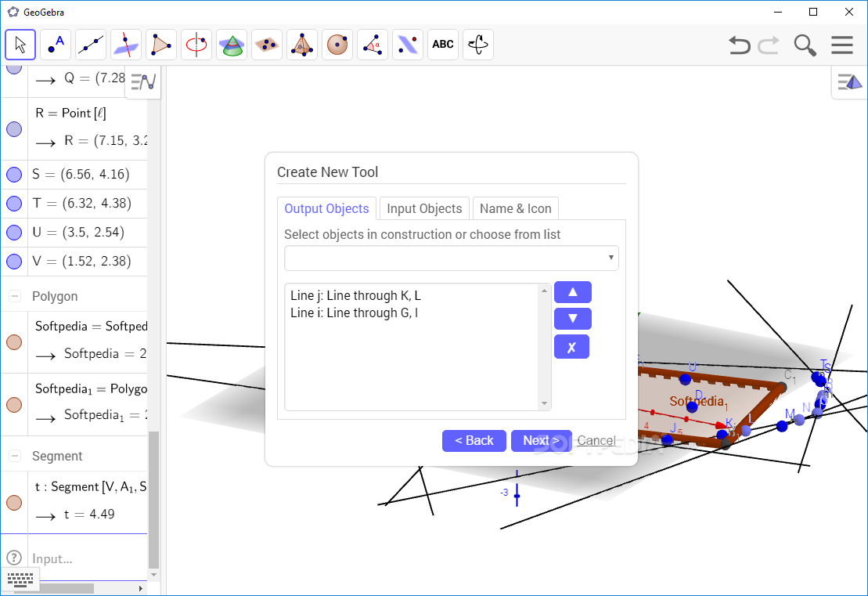Click the Next > button
The width and height of the screenshot is (868, 596).
541,440
